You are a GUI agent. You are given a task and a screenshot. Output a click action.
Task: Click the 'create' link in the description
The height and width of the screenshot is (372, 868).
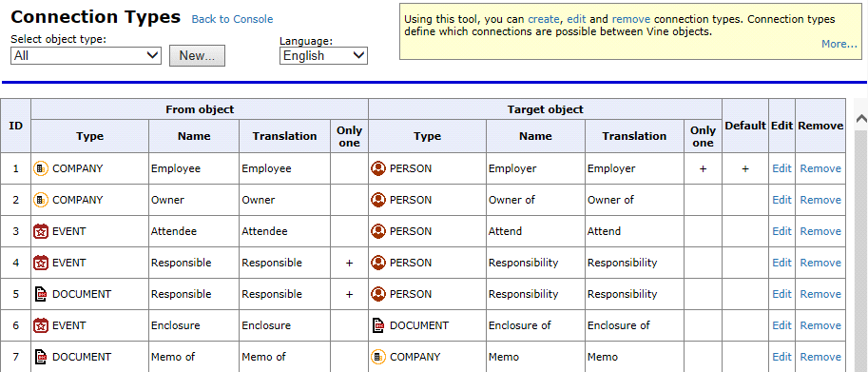click(543, 19)
